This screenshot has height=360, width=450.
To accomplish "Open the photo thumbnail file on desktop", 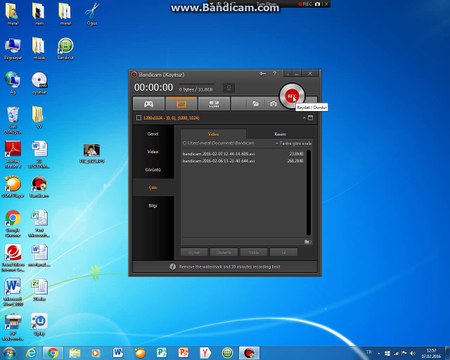I will [92, 154].
